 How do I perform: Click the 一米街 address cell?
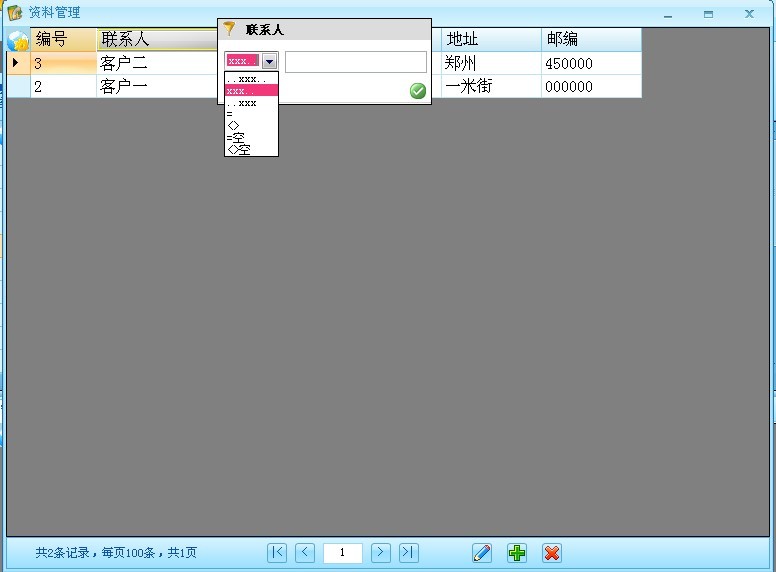(x=491, y=87)
